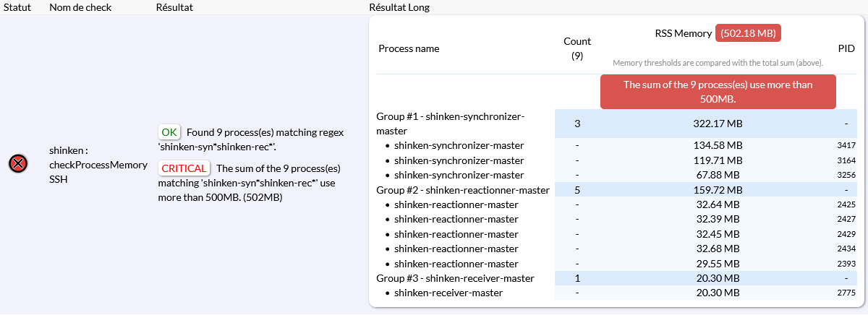This screenshot has height=315, width=868.
Task: Click the red CRITICAL badge
Action: point(184,168)
